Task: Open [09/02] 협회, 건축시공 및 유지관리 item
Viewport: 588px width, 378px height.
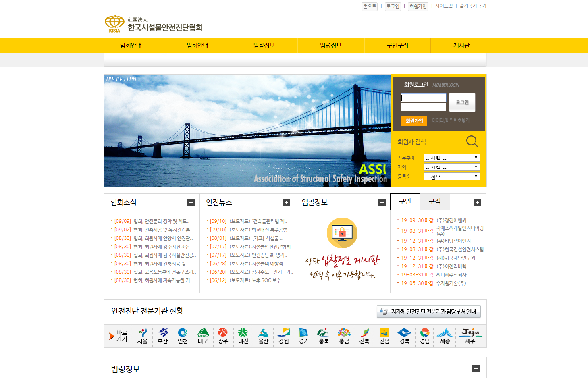Action: point(153,230)
